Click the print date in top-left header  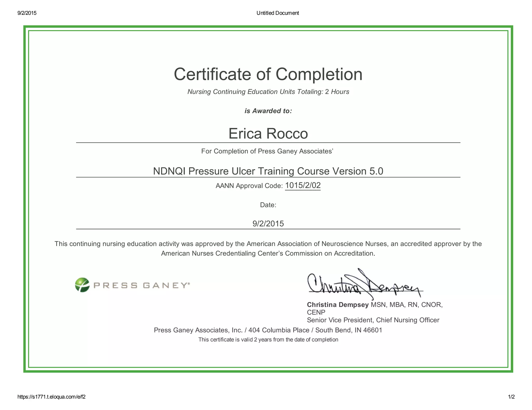27,13
